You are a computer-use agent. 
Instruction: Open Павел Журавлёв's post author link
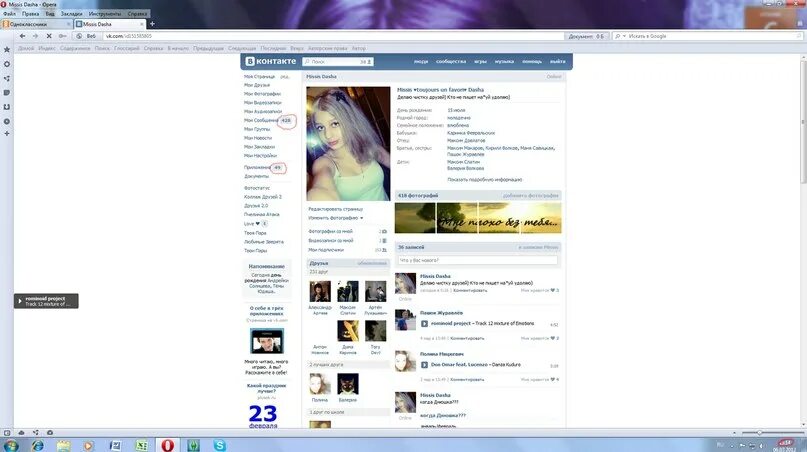point(441,313)
